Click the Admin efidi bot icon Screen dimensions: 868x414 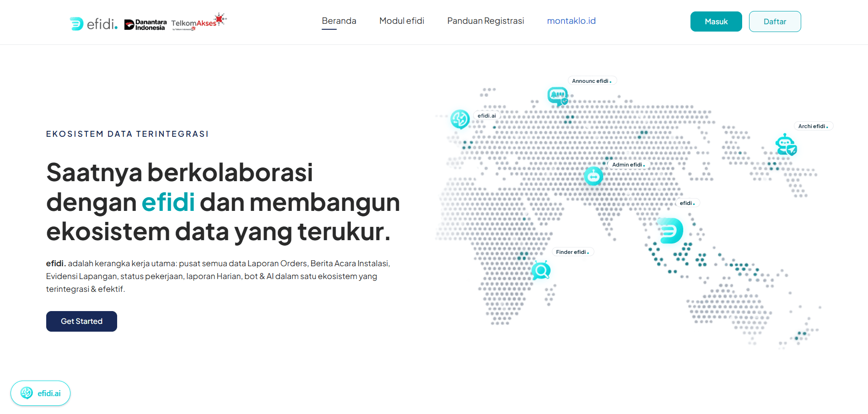(x=593, y=176)
